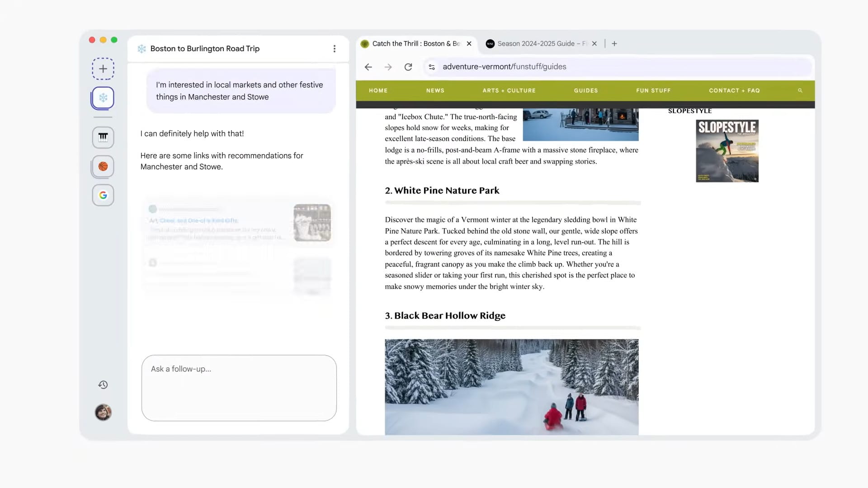Open the Google sidebar icon

tap(103, 195)
